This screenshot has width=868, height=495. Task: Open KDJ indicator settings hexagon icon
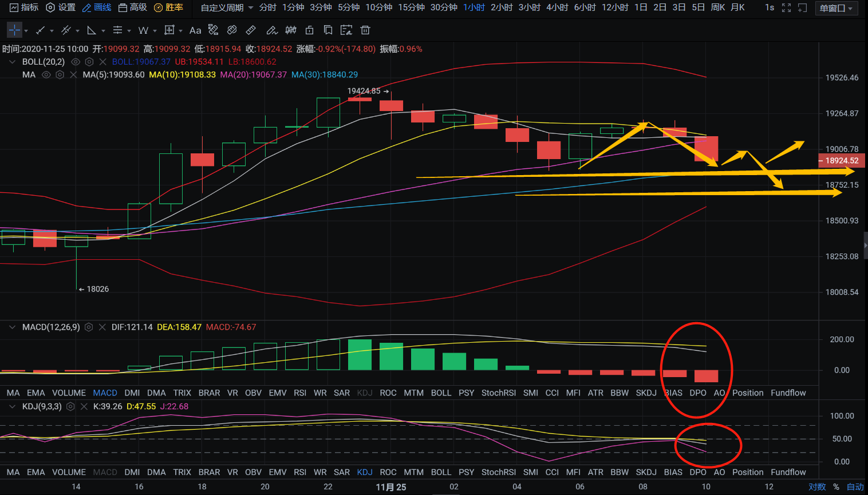pyautogui.click(x=70, y=406)
